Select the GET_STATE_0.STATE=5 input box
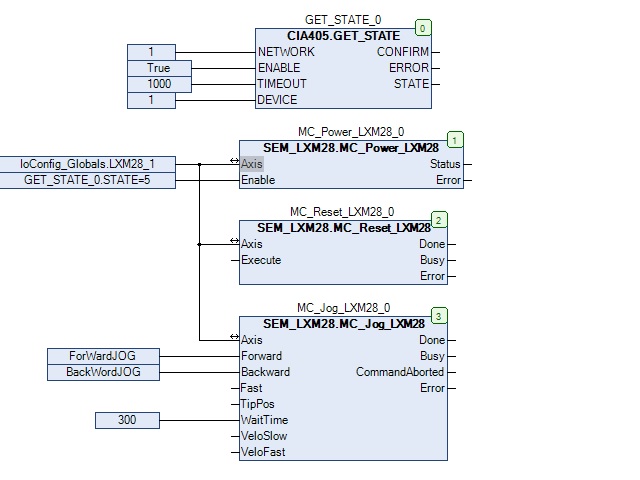 click(87, 180)
